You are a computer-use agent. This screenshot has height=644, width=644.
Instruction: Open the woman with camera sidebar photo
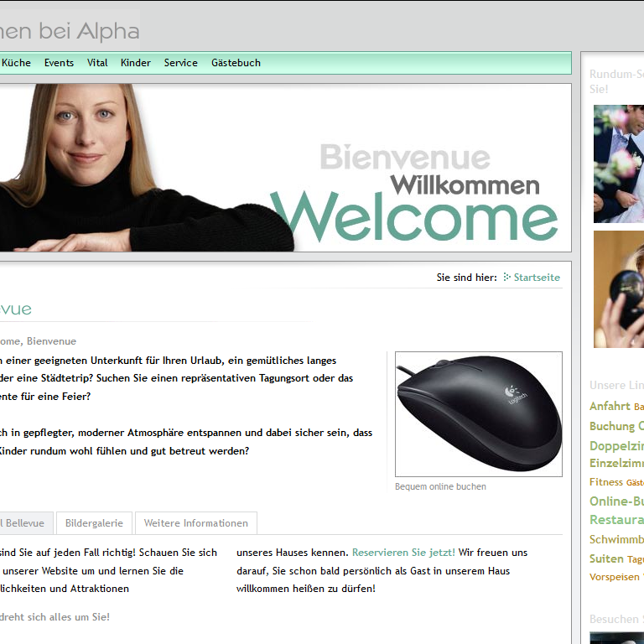coord(619,289)
